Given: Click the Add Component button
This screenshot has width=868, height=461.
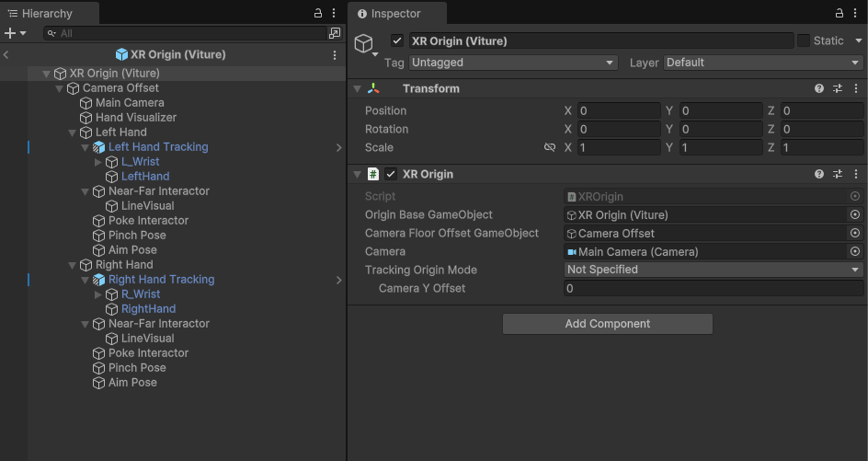Looking at the screenshot, I should tap(607, 324).
